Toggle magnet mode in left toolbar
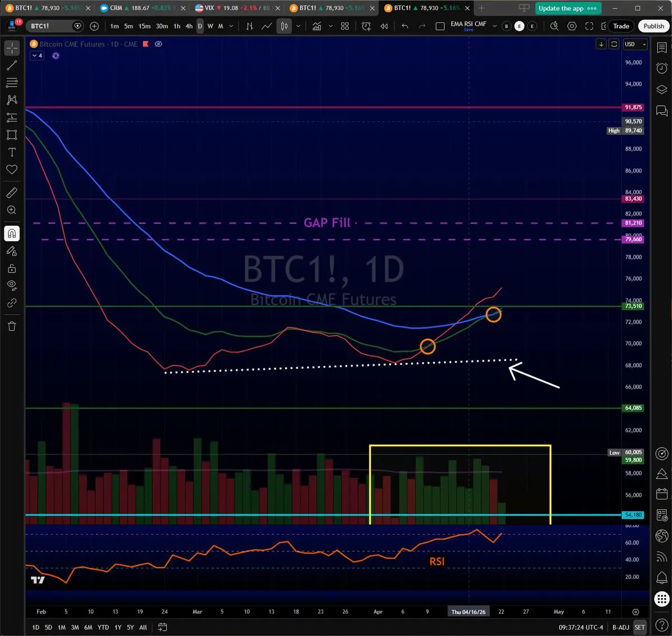The height and width of the screenshot is (636, 672). [x=12, y=233]
